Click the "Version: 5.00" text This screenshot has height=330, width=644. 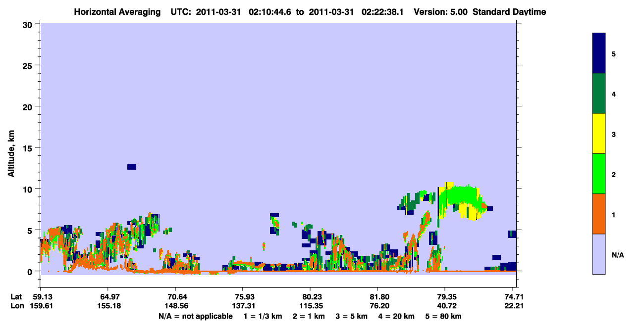440,11
